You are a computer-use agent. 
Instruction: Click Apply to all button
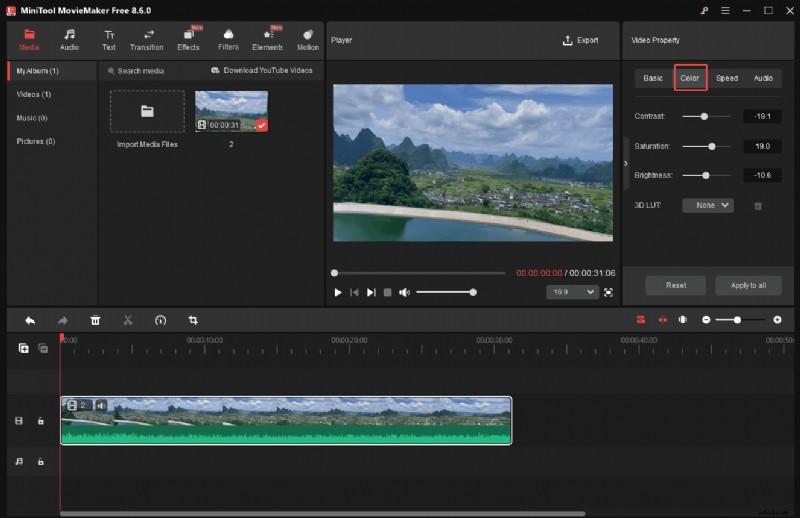click(748, 285)
